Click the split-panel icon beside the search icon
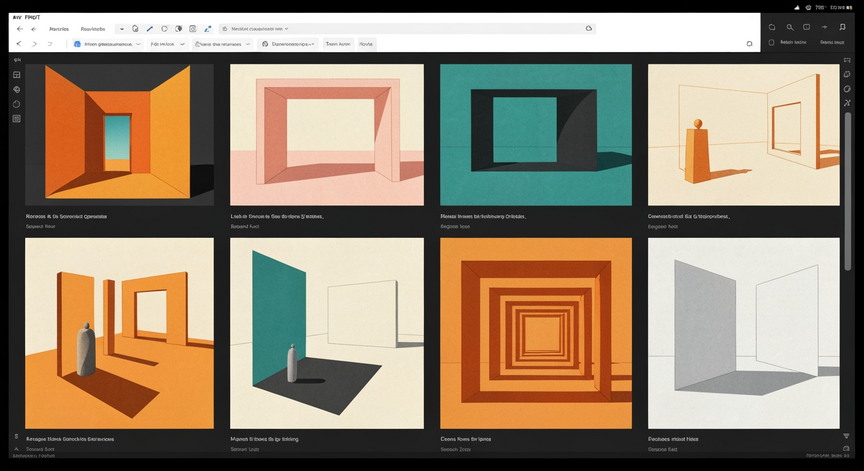Screen dimensions: 864x471 coord(807,27)
